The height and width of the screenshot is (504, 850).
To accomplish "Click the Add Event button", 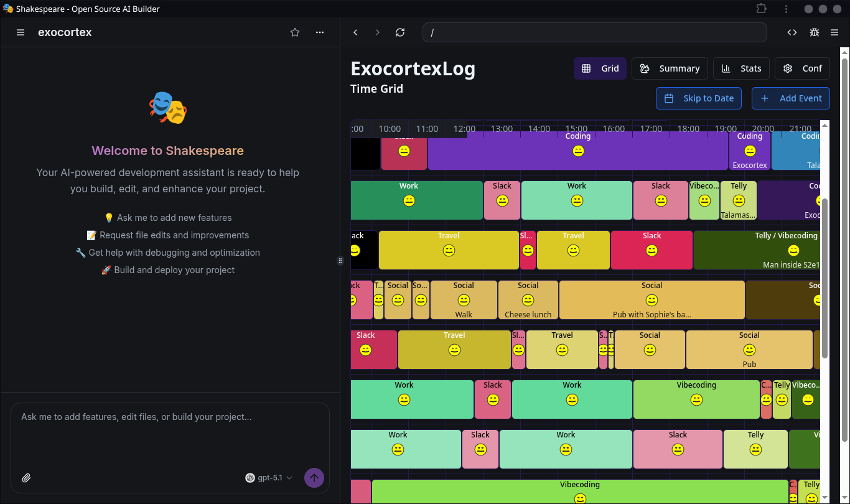I will tap(791, 98).
